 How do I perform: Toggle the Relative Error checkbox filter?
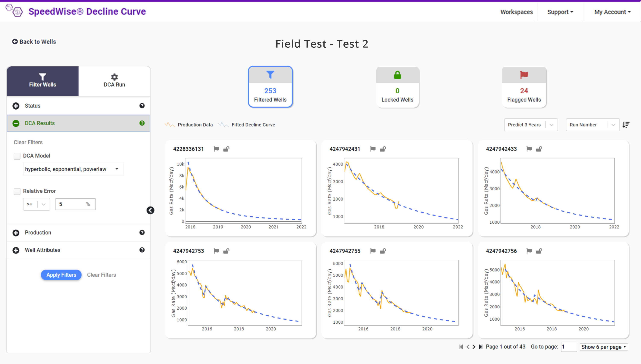click(x=17, y=191)
